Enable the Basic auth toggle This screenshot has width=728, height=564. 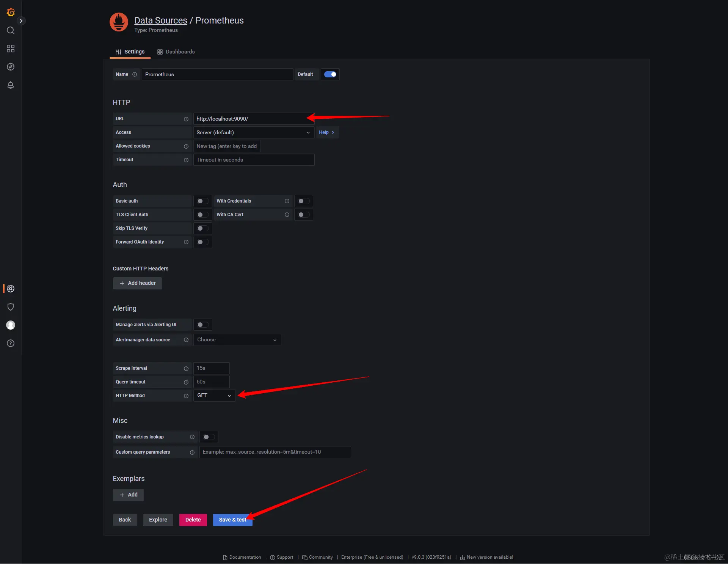(202, 201)
